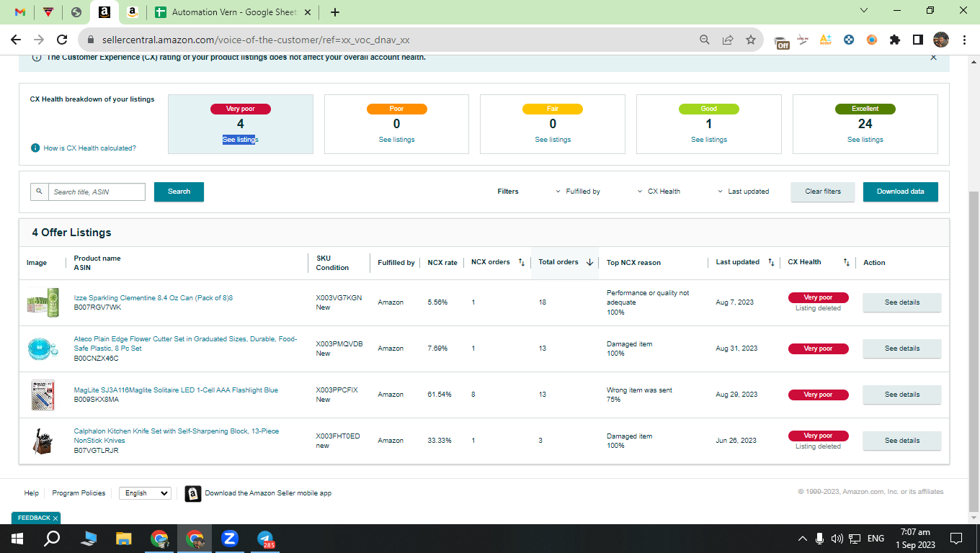Viewport: 980px width, 553px height.
Task: Open File Explorer from the taskbar
Action: tap(124, 539)
